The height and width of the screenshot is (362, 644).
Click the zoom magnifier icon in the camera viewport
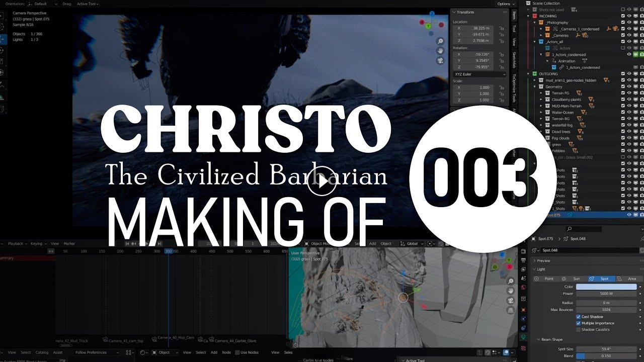440,41
